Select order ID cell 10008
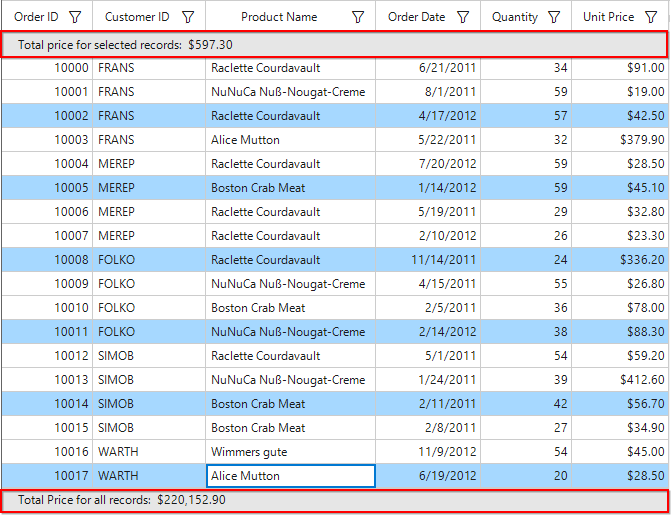 point(47,259)
